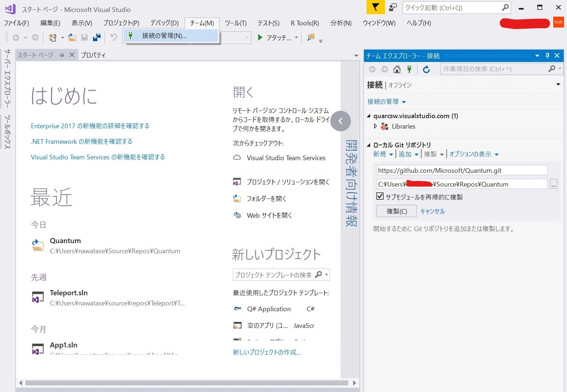Open the デバッグ(D) menu
The width and height of the screenshot is (567, 392).
[x=164, y=23]
